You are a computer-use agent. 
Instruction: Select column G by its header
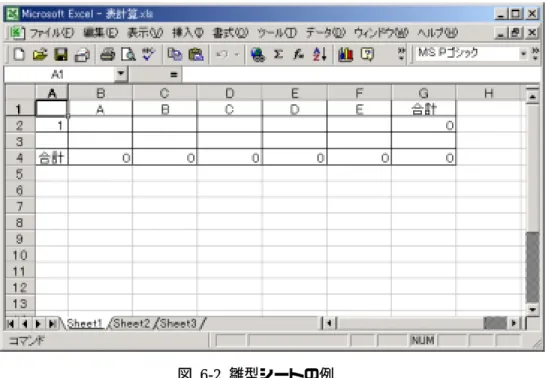click(x=424, y=93)
